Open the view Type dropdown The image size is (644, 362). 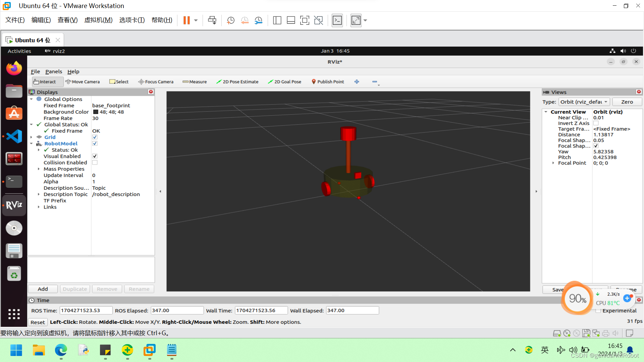tap(584, 102)
